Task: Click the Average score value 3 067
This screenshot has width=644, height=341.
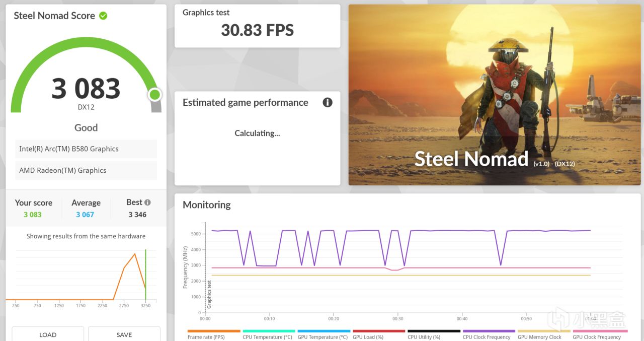Action: click(x=85, y=215)
